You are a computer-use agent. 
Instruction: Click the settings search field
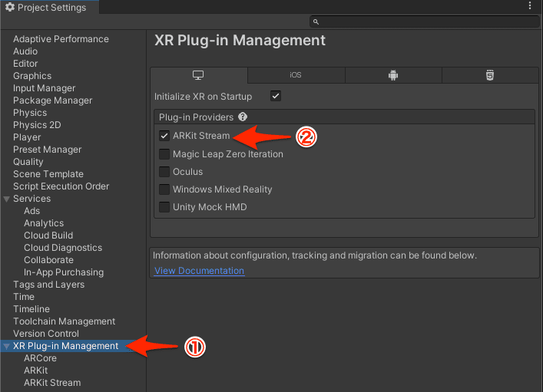pos(424,21)
